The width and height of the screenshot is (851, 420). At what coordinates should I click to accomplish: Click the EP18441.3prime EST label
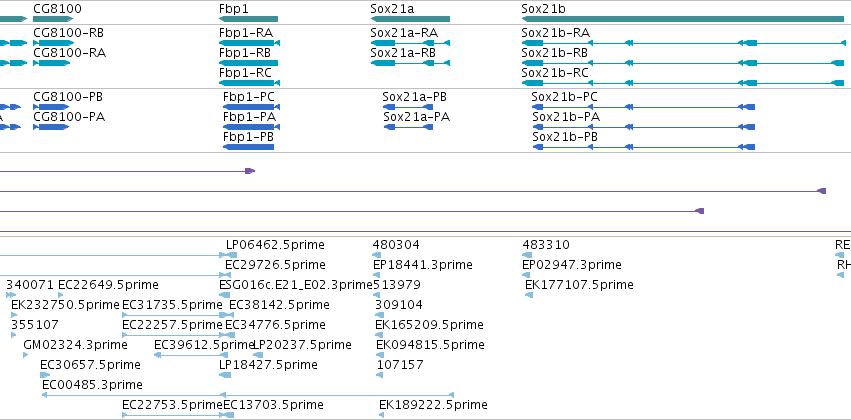(423, 265)
